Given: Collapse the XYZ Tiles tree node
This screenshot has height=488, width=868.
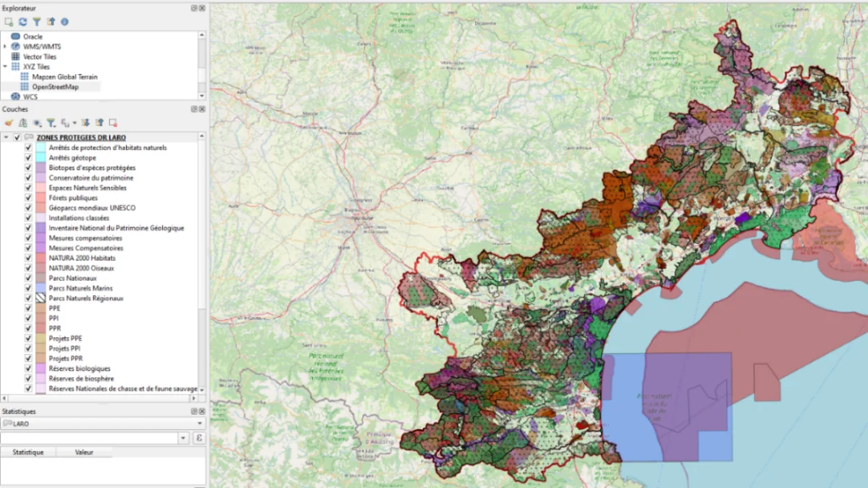Looking at the screenshot, I should click(x=5, y=66).
